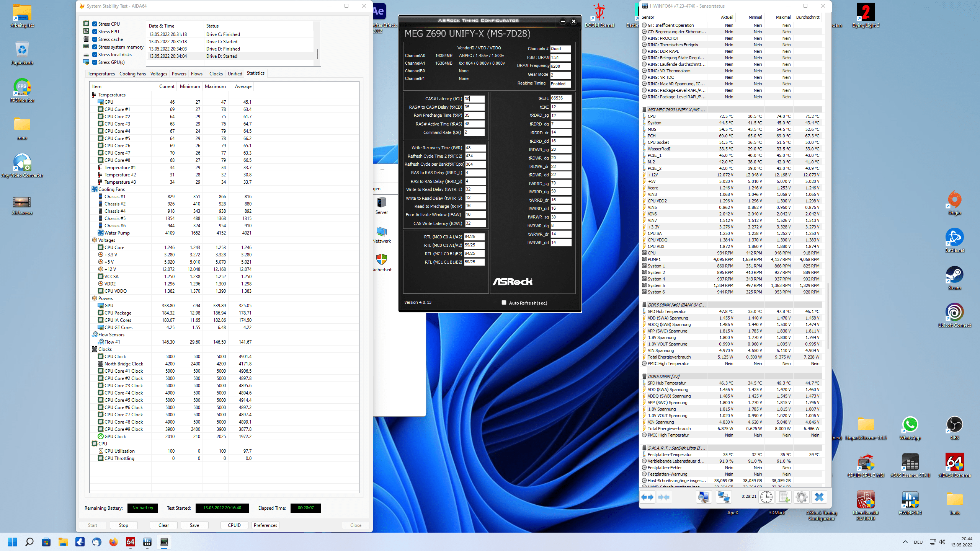This screenshot has width=980, height=551.
Task: Open the Tools folder on desktop
Action: pos(954,503)
